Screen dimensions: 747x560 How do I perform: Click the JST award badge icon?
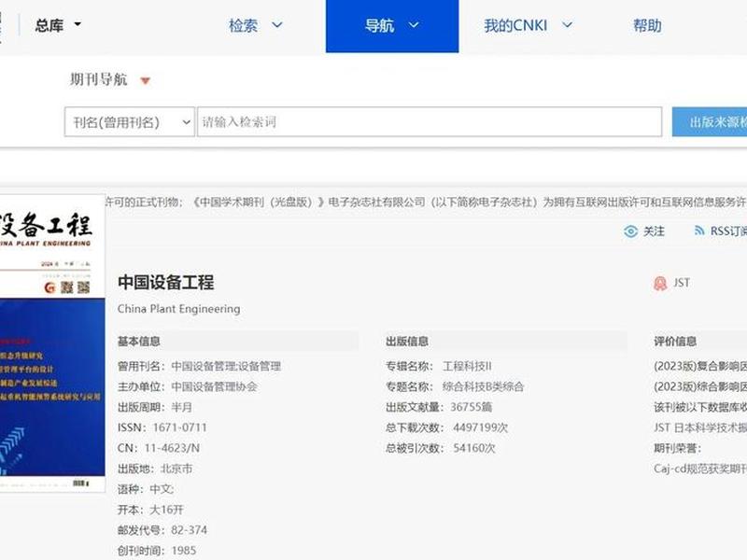[660, 284]
